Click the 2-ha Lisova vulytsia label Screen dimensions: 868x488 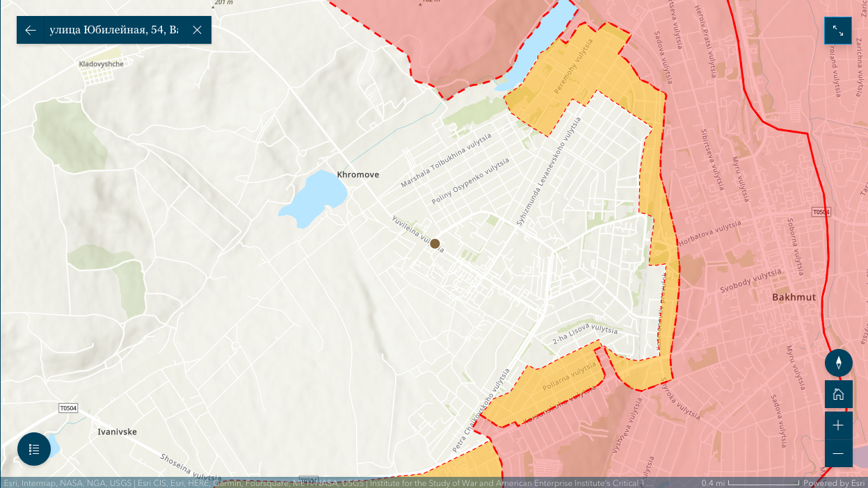tap(585, 334)
